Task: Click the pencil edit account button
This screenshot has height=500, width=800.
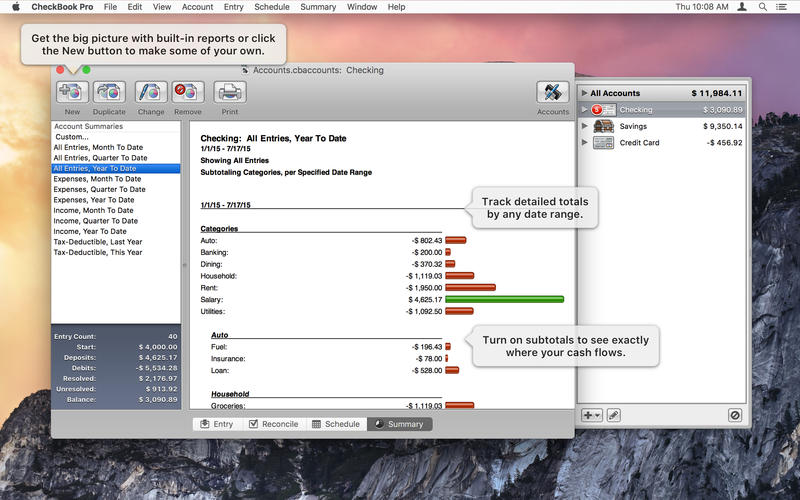Action: [x=614, y=415]
